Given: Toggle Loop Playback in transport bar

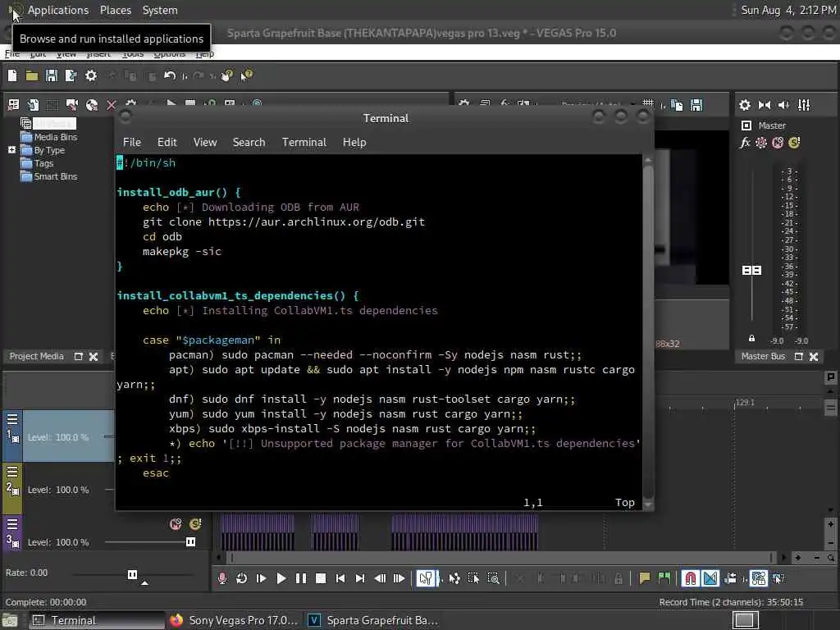Looking at the screenshot, I should pyautogui.click(x=242, y=578).
